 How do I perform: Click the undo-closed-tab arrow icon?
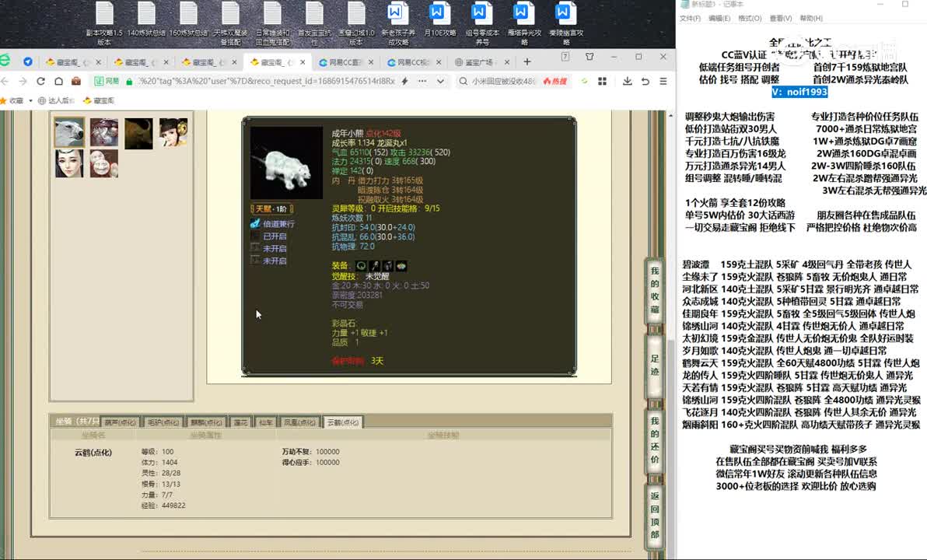[645, 81]
